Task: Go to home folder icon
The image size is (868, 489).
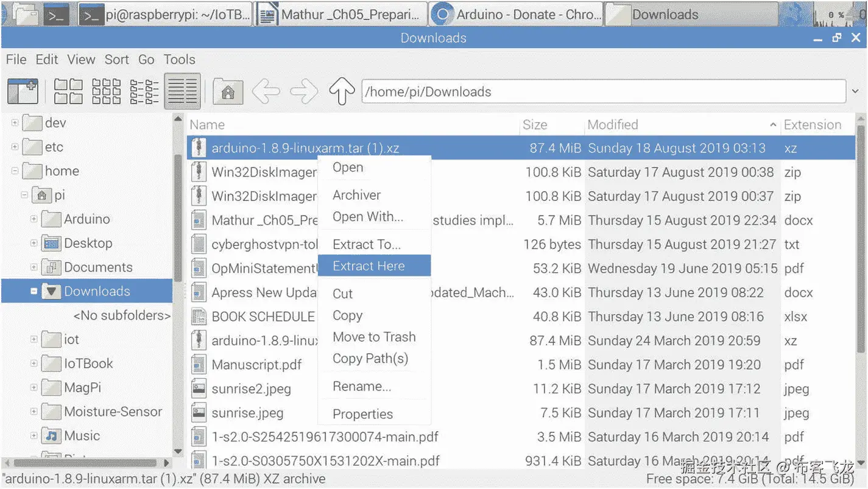Action: [x=228, y=92]
